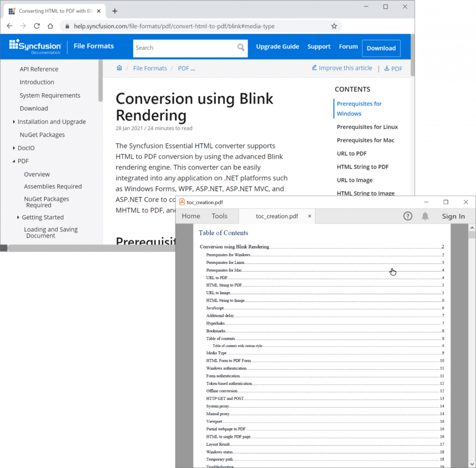Screen dimensions: 476x468
Task: Open the breadcrumb home icon
Action: pos(119,68)
